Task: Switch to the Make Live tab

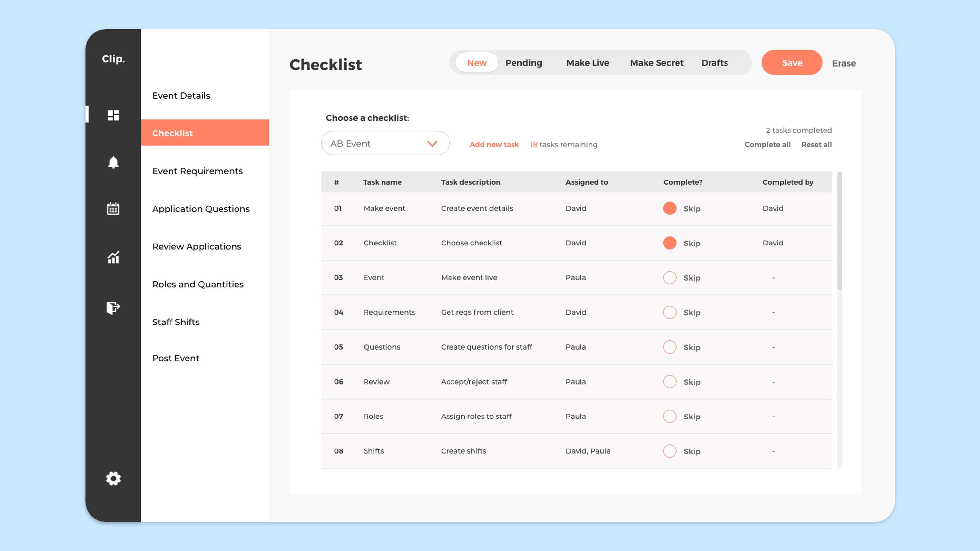Action: click(587, 63)
